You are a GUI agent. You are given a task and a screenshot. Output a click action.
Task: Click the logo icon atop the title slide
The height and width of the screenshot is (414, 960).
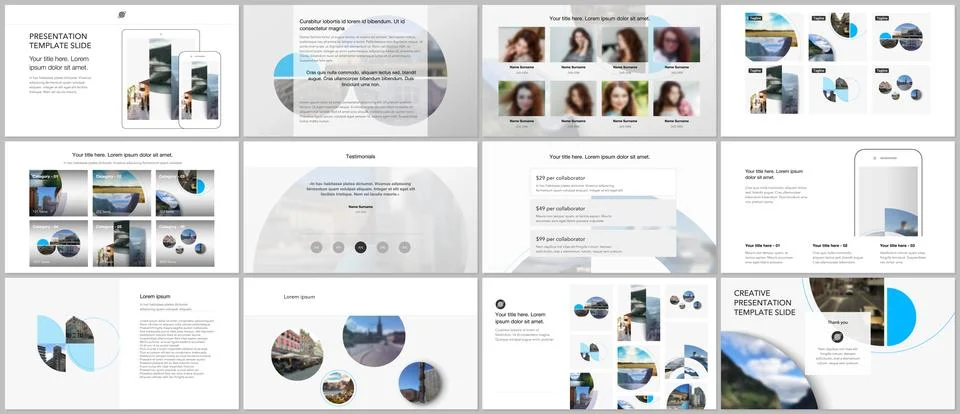122,14
